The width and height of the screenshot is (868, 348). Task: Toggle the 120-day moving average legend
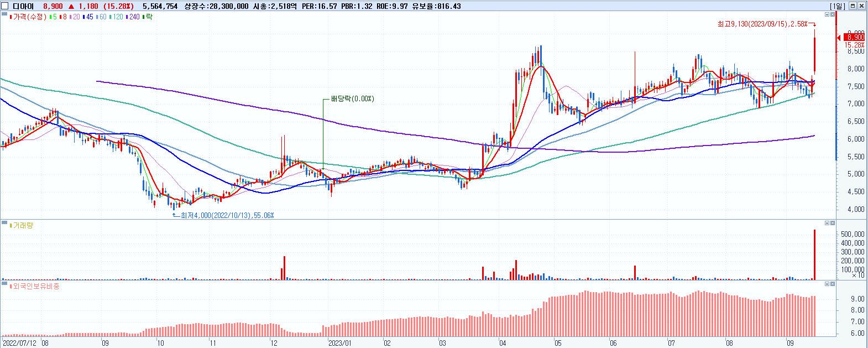[117, 17]
